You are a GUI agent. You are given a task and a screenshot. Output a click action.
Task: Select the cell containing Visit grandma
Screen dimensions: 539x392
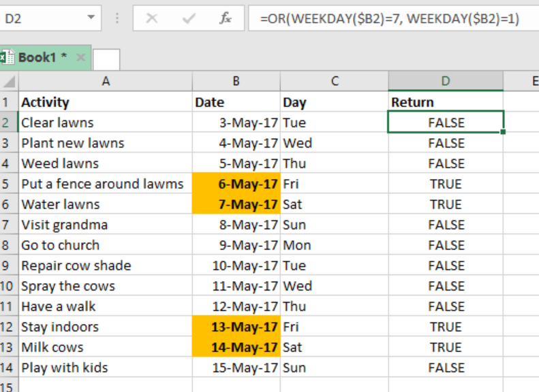[106, 225]
